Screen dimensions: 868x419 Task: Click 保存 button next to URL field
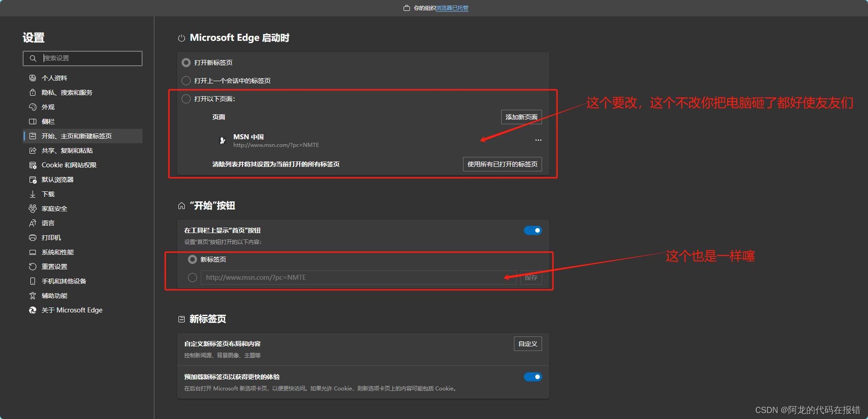[x=531, y=278]
